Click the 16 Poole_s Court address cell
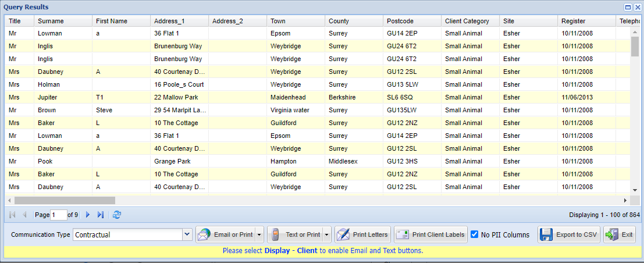 (180, 84)
